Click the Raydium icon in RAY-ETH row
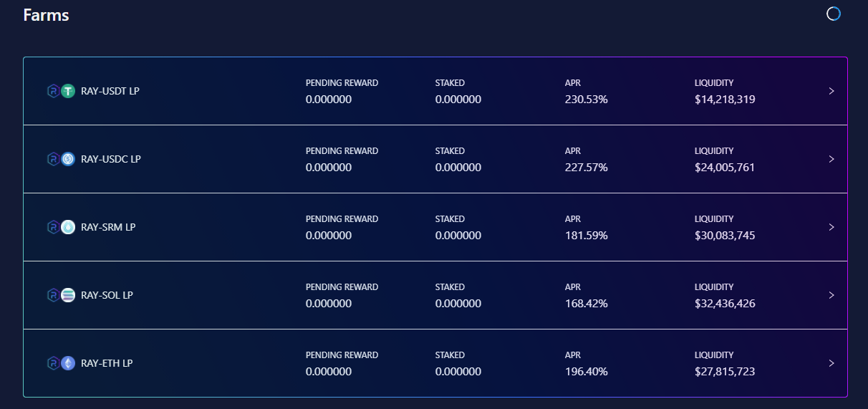Screen dimensions: 868x409 point(53,363)
